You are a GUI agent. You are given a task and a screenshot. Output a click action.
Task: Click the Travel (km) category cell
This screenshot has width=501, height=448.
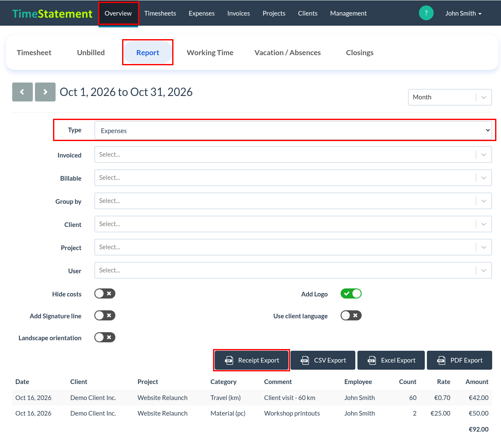point(226,398)
